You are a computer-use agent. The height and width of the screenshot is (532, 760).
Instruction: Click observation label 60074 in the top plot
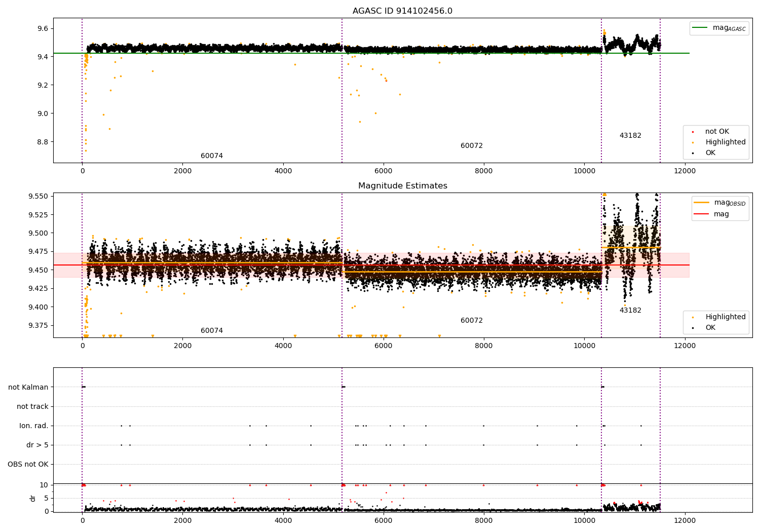point(212,156)
